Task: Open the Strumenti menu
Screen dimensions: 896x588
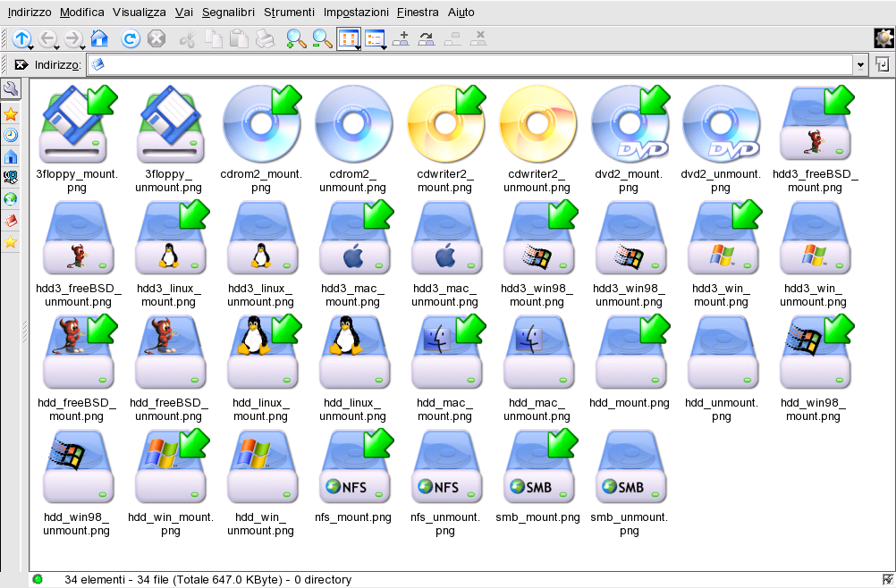Action: pos(289,12)
